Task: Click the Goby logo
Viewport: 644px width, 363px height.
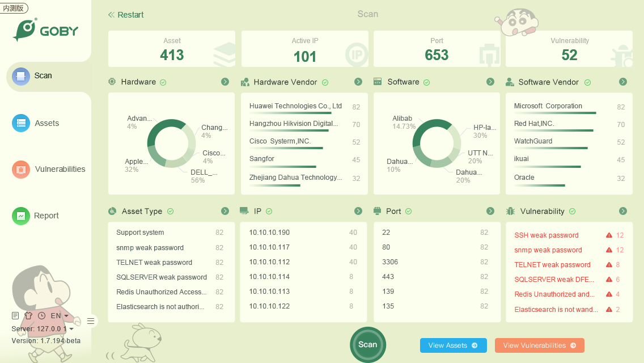Action: 46,30
